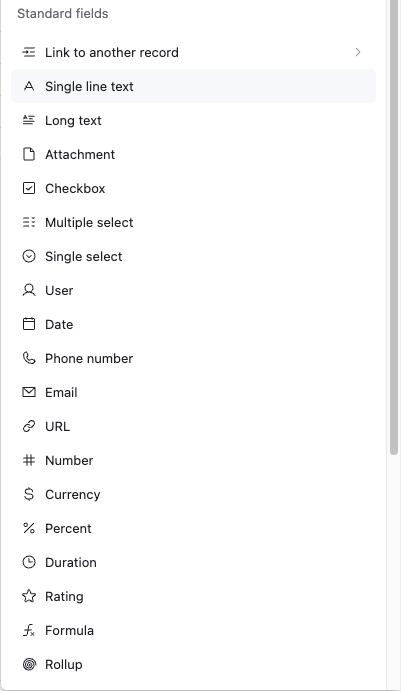The height and width of the screenshot is (691, 401).
Task: Select Long text from the field list
Action: pos(193,120)
